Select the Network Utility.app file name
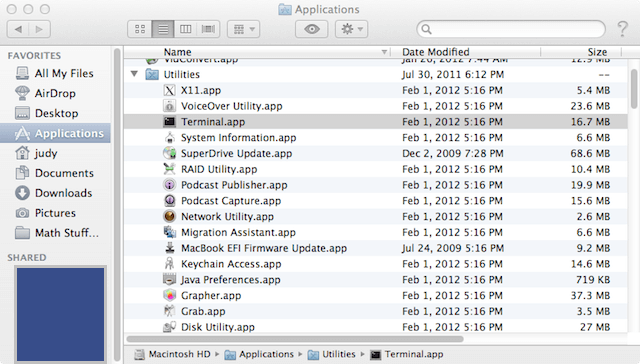 click(x=227, y=217)
